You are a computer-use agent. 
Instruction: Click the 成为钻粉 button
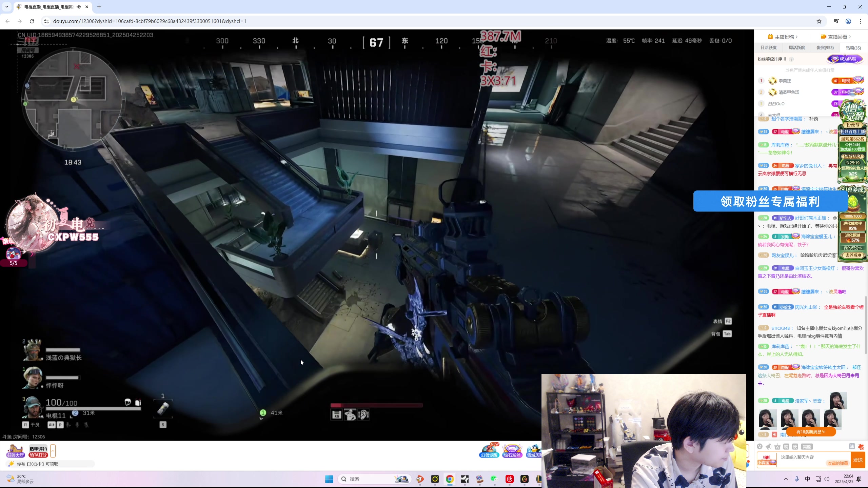(845, 59)
